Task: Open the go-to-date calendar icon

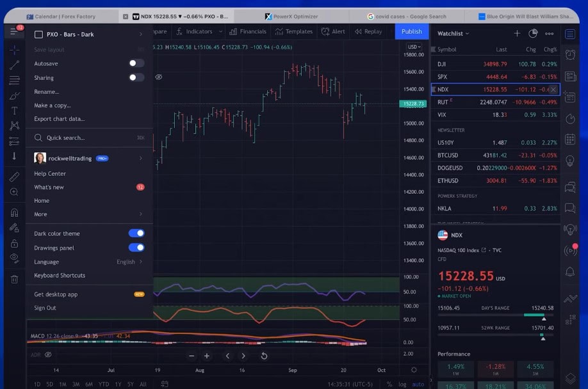Action: click(165, 384)
